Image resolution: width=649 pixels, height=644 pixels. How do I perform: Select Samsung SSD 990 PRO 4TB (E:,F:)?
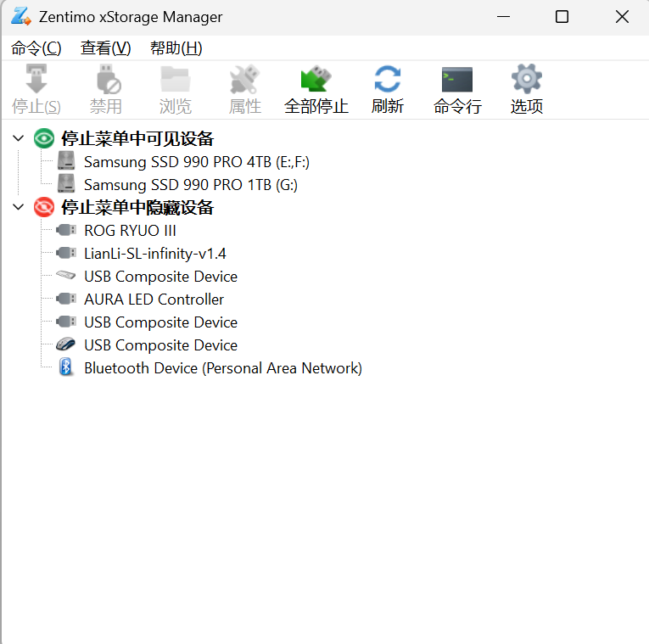197,162
